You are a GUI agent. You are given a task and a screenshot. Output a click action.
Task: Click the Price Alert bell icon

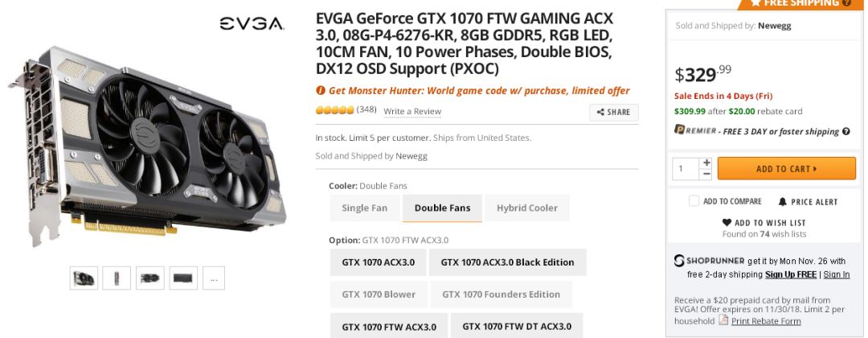pos(783,202)
